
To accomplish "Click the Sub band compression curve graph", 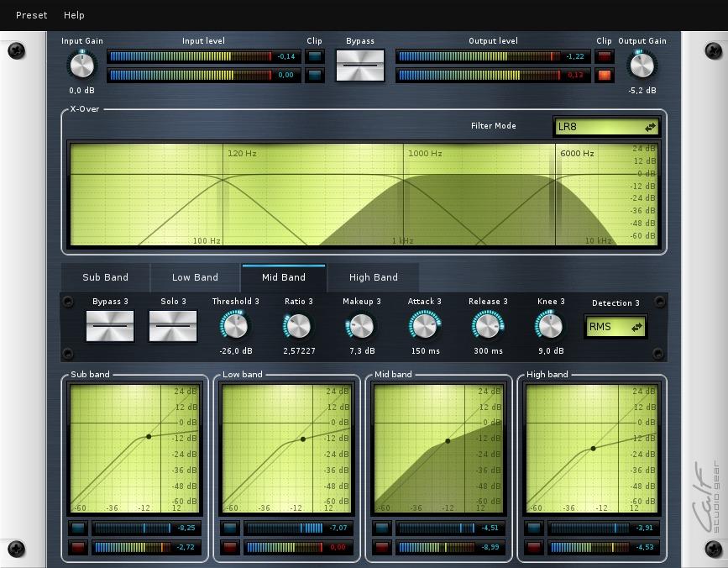I will pos(134,449).
